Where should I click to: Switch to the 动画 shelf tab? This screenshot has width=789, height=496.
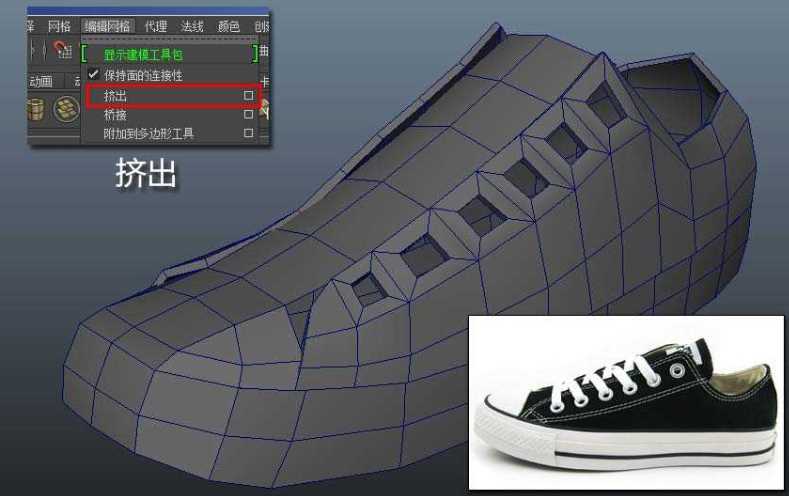41,81
